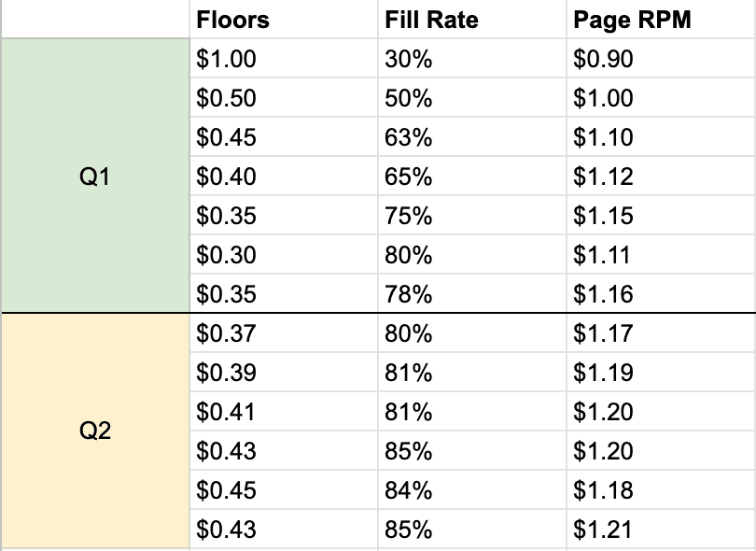Click the green Q1 merged cell

click(x=94, y=177)
